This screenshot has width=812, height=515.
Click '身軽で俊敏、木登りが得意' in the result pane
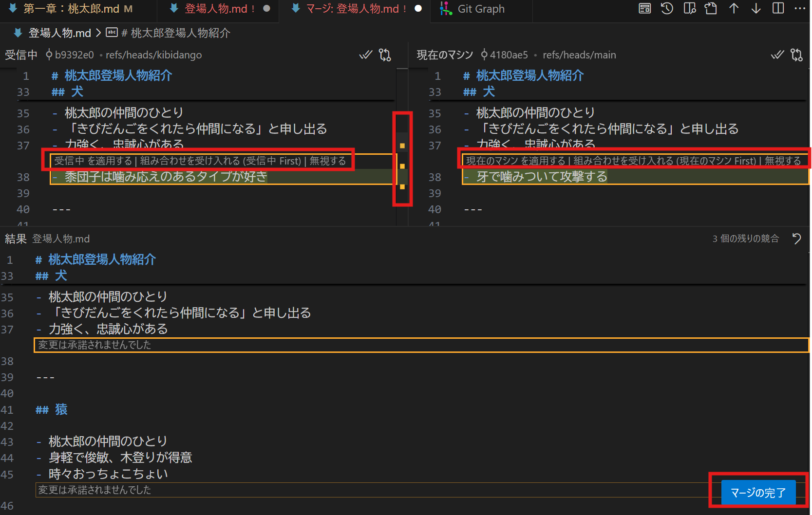(x=120, y=458)
